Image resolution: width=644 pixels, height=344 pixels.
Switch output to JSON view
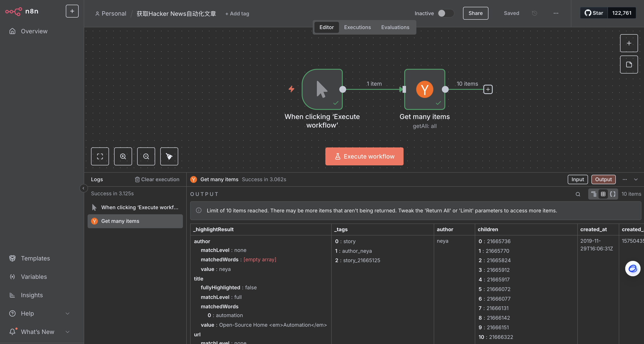point(613,194)
